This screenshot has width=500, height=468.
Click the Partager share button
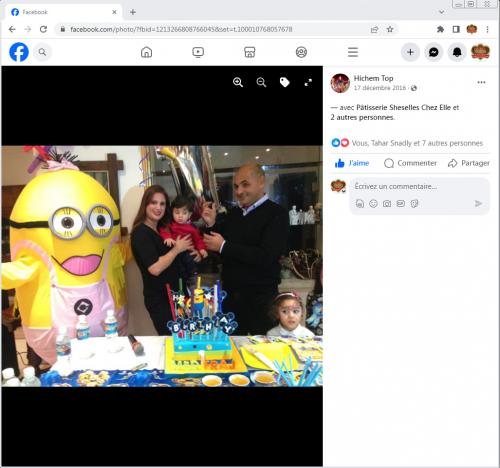click(469, 163)
